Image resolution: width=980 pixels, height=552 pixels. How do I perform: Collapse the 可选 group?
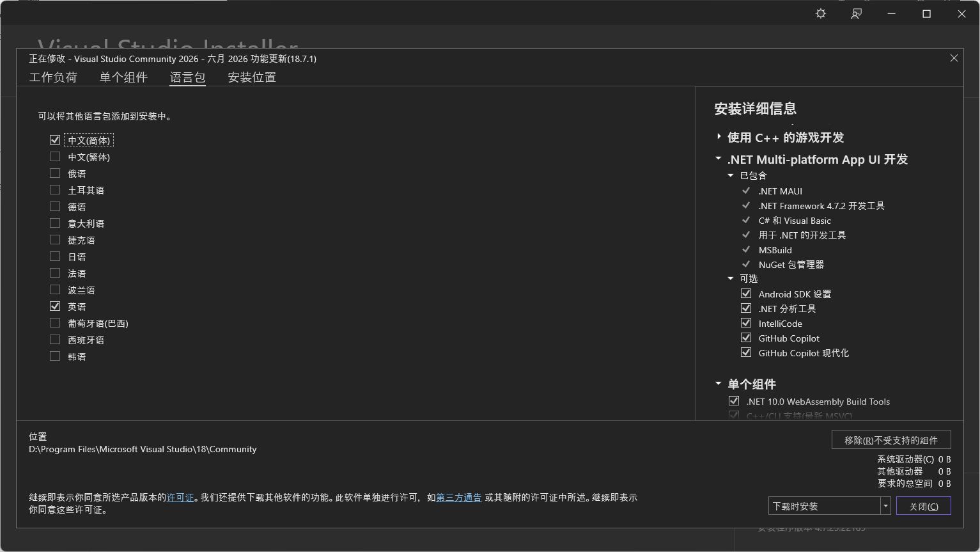coord(731,278)
